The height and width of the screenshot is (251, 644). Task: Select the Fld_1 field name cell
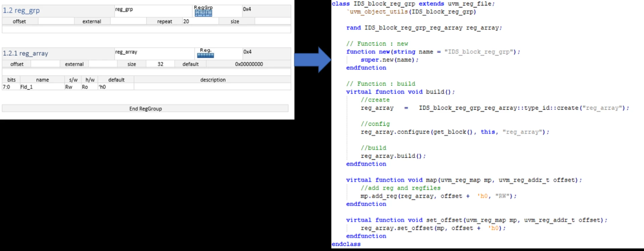[26, 87]
